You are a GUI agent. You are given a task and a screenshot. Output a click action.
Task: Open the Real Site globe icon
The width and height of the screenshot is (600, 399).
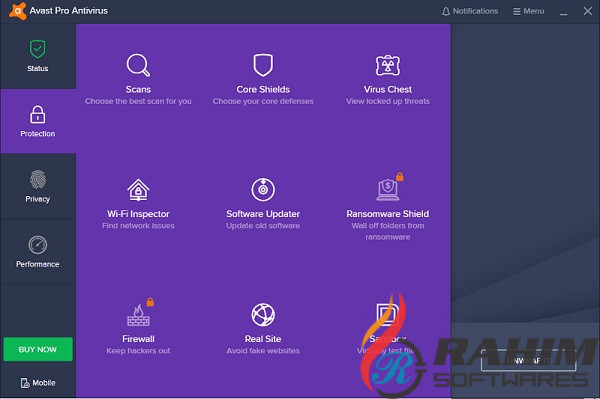(263, 315)
